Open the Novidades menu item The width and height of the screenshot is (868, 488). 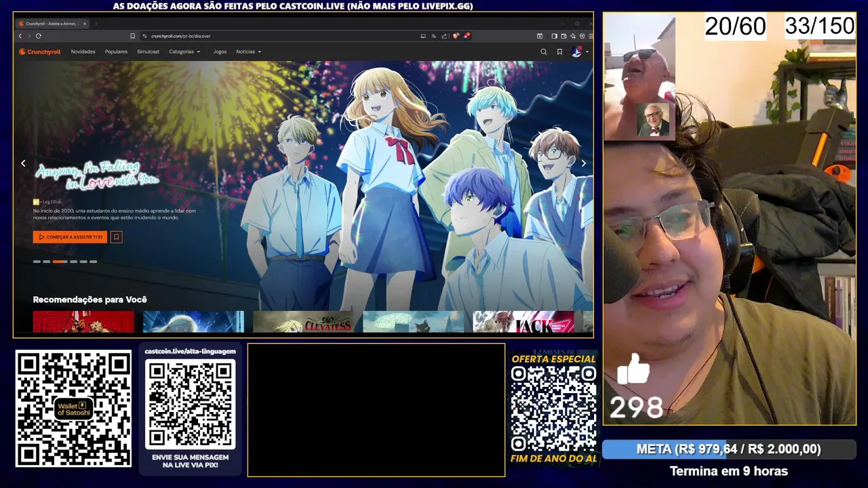pos(83,52)
